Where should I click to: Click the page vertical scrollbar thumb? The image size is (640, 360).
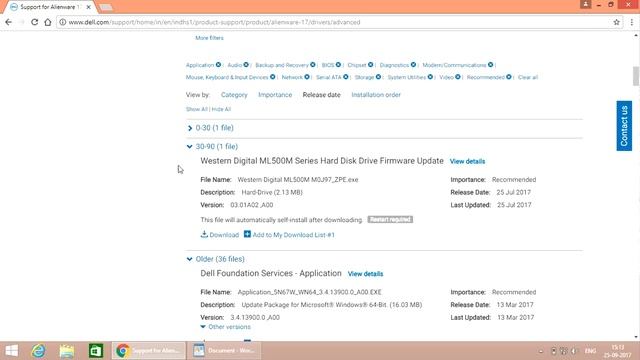click(636, 76)
